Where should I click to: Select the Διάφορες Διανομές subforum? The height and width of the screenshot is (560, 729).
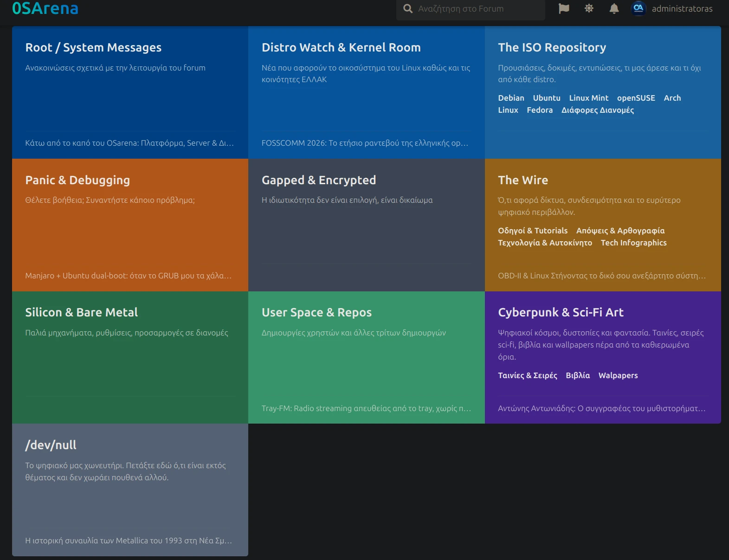598,110
